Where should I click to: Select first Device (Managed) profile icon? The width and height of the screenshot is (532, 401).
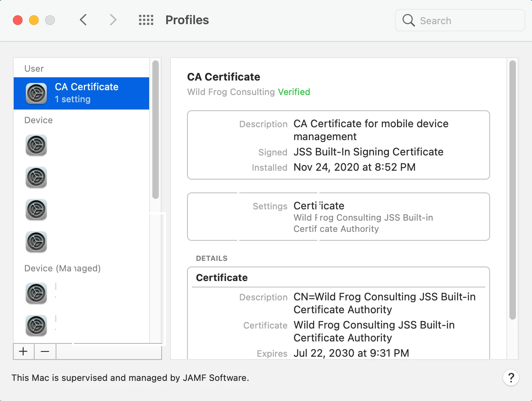point(36,293)
